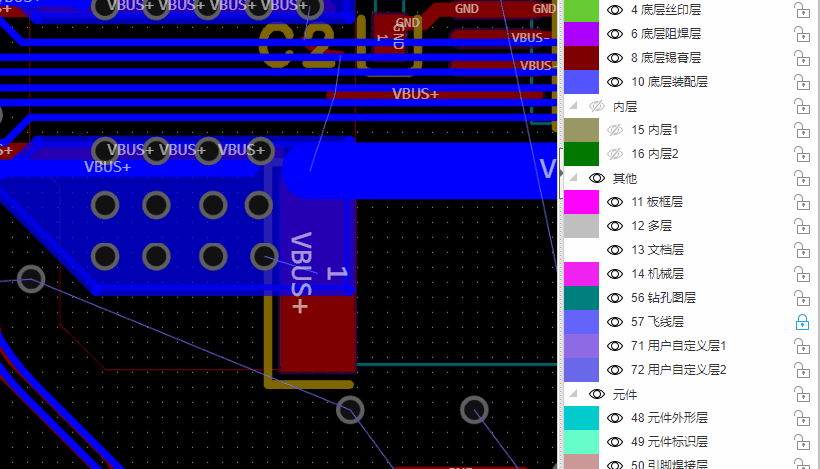This screenshot has width=820, height=469.
Task: Lock the 4 底层丝印层 layer
Action: coord(801,10)
